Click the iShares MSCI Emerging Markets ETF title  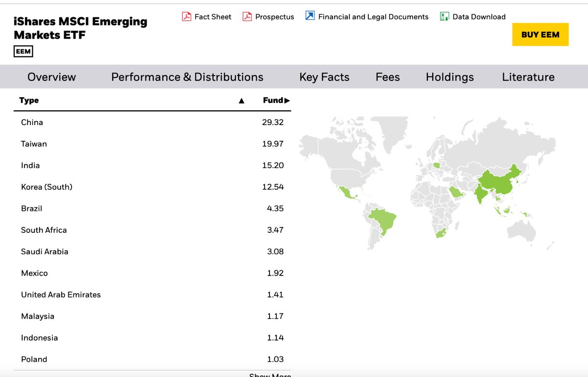[80, 28]
